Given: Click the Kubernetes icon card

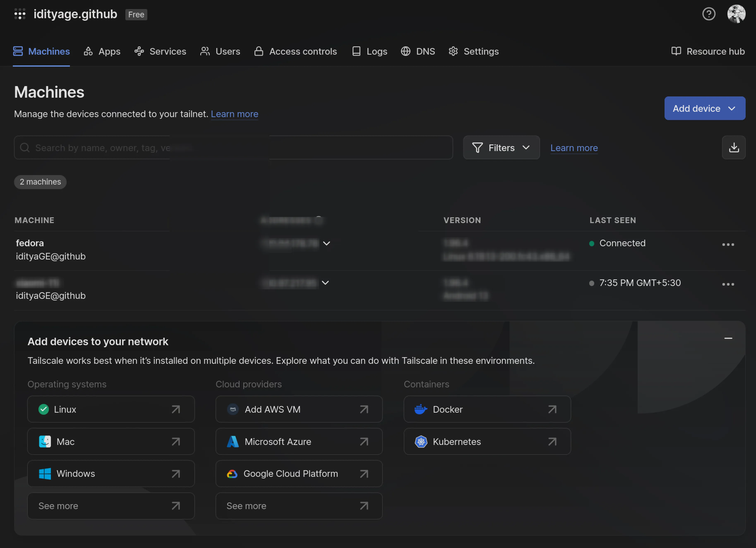Looking at the screenshot, I should tap(487, 442).
